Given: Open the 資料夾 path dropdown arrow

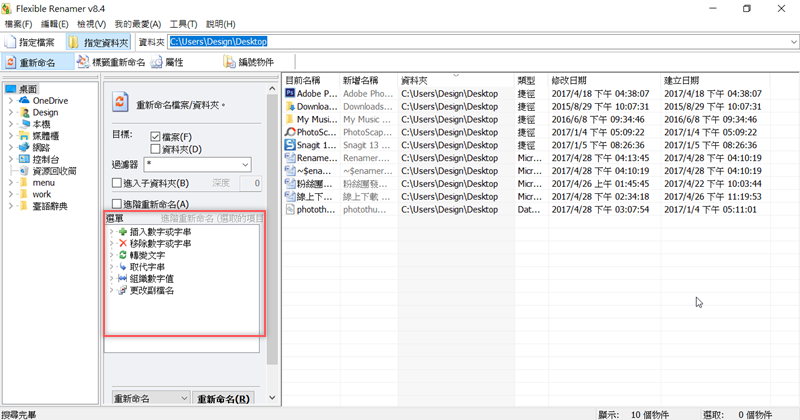Looking at the screenshot, I should [794, 42].
